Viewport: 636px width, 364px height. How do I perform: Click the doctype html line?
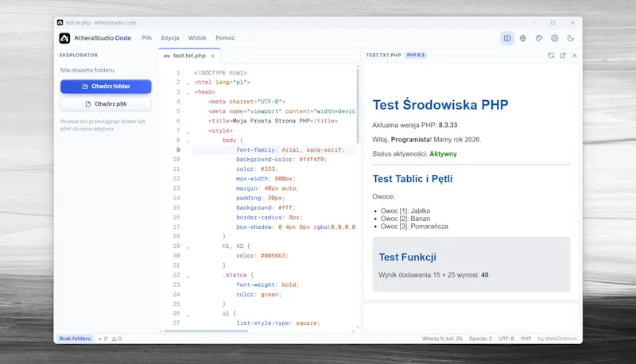pos(220,73)
